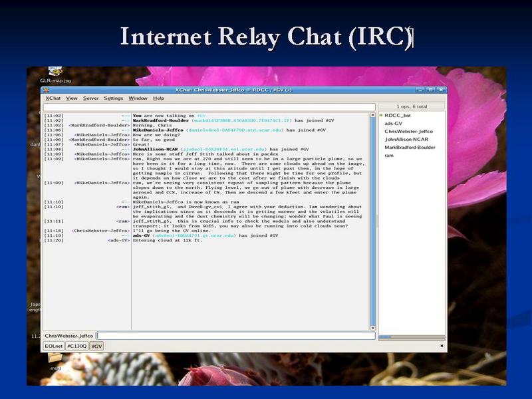Click the vertical chat scrollbar track
This screenshot has width=532, height=399.
click(372, 221)
